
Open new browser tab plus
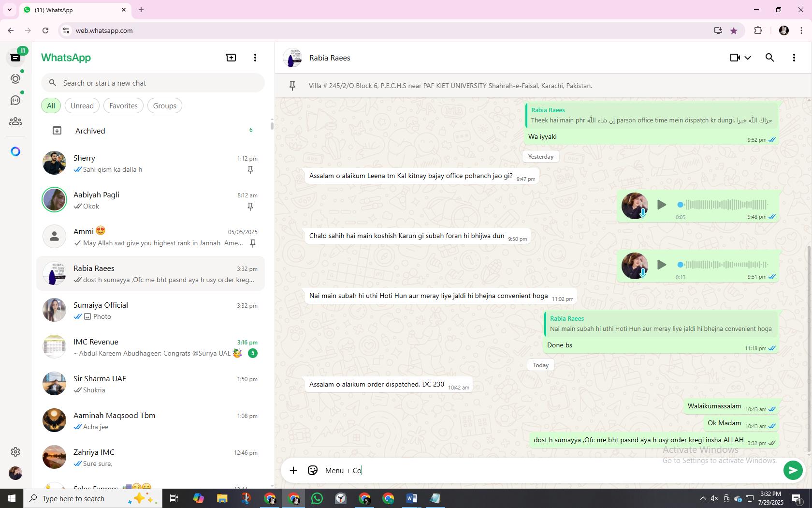[x=141, y=10]
